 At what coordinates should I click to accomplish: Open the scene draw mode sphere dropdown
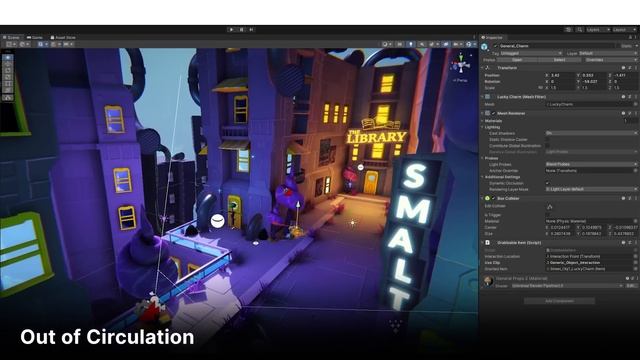pos(386,44)
